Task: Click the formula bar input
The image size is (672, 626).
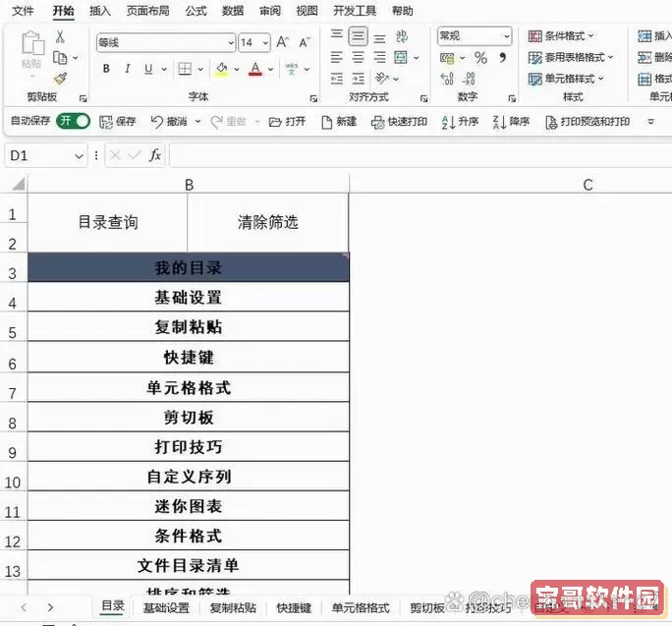Action: [420, 155]
